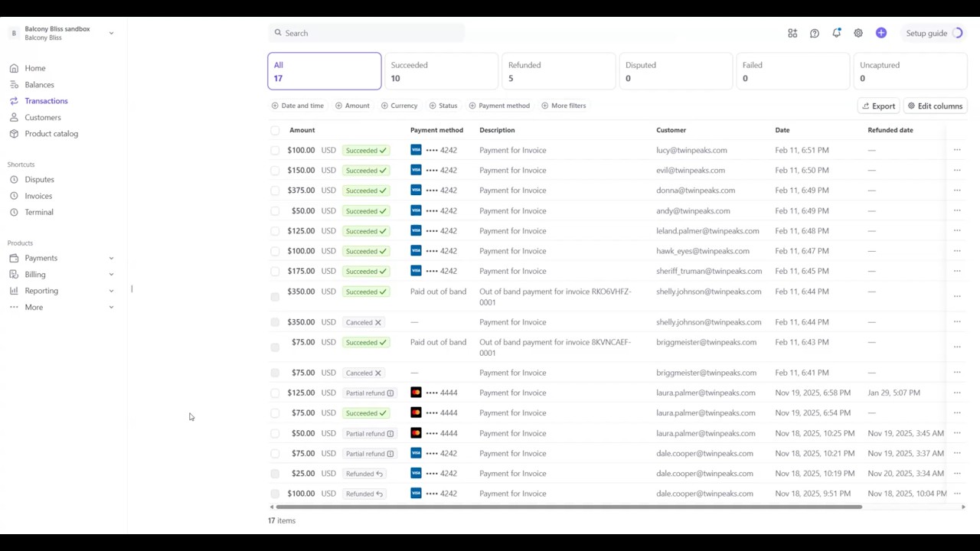This screenshot has width=980, height=551.
Task: Click the Balcony Bliss account avatar icon
Action: click(x=14, y=33)
